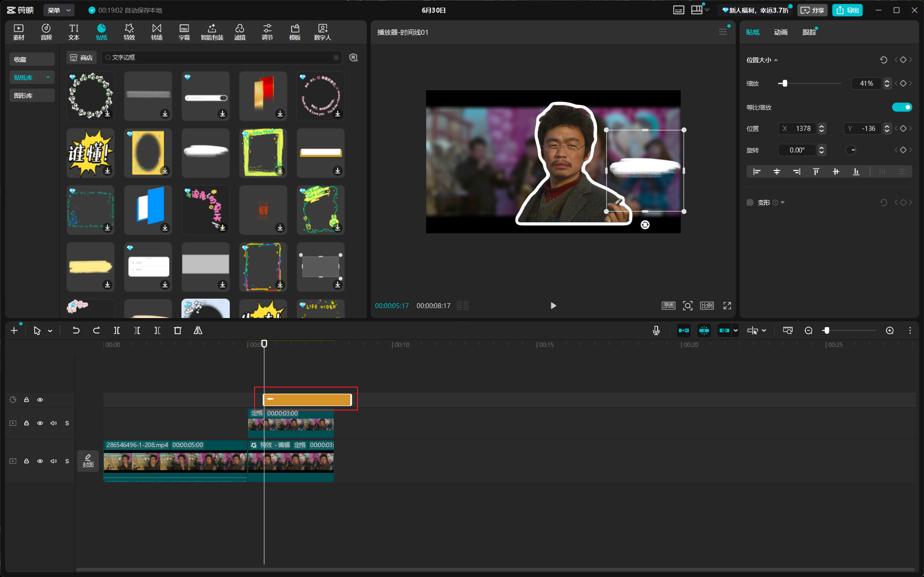Enable the 变形 checkbox
This screenshot has width=924, height=577.
(x=750, y=203)
